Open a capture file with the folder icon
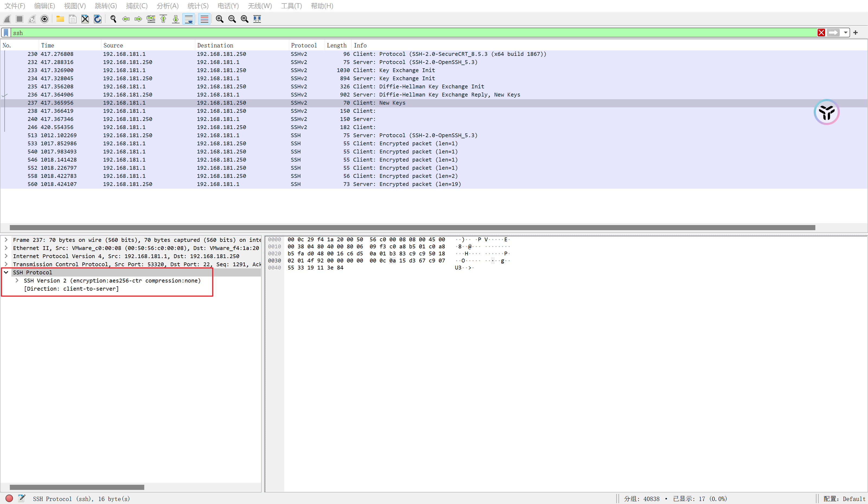This screenshot has height=504, width=868. click(60, 19)
